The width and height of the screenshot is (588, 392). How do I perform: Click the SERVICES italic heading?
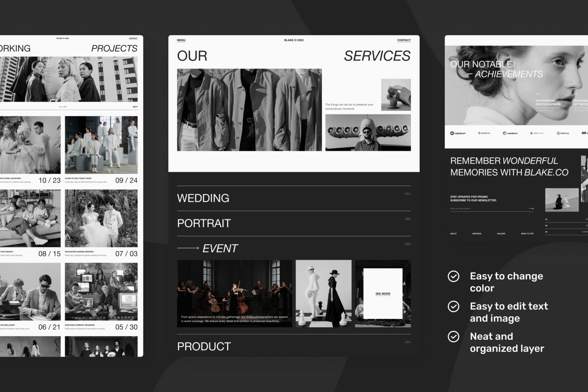pyautogui.click(x=377, y=56)
